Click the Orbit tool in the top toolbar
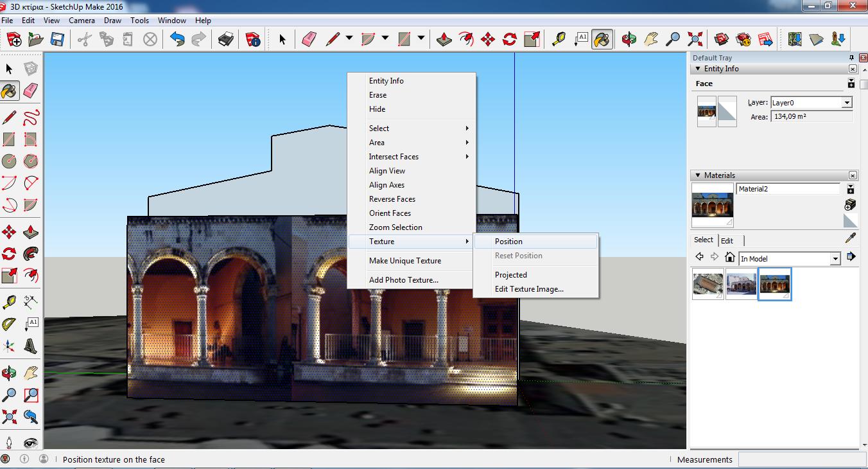 (629, 39)
